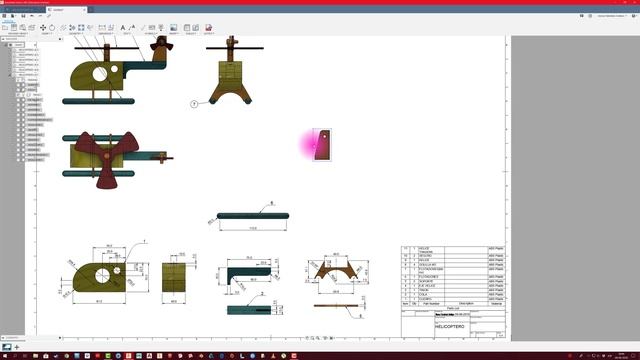Click the CUERPO cell in parts list
640x360 pixels.
tap(431, 299)
